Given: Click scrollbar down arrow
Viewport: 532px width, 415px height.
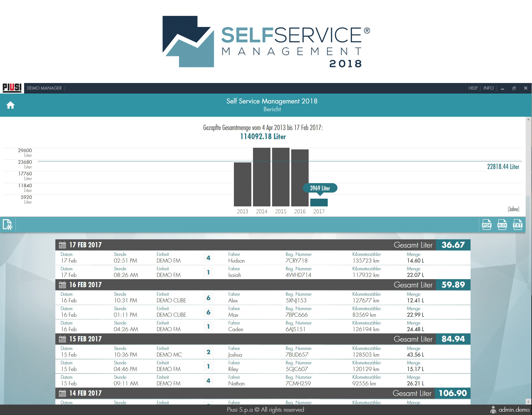Looking at the screenshot, I should 528,401.
